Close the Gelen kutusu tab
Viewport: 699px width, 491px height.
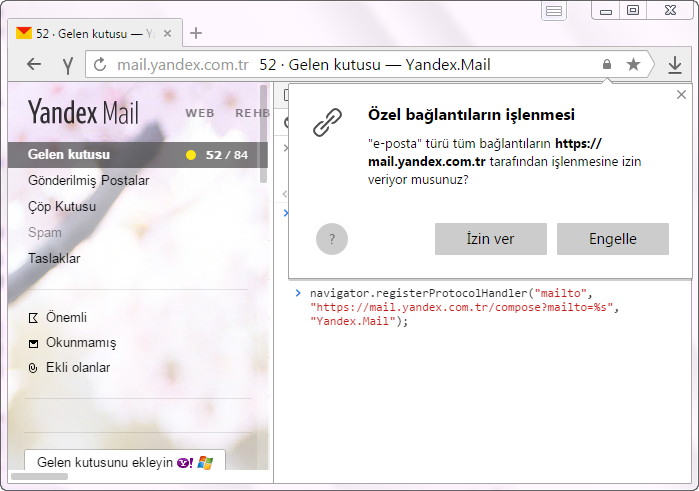tap(168, 33)
